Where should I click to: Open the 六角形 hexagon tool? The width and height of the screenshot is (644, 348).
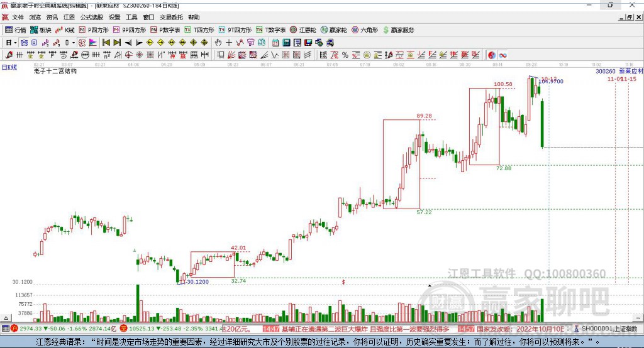point(365,30)
